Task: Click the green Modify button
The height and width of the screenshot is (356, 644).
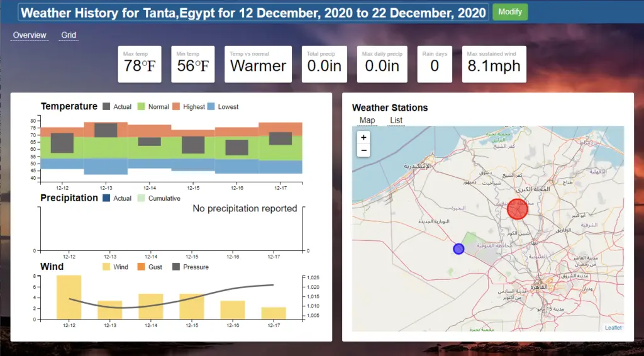Action: click(509, 12)
